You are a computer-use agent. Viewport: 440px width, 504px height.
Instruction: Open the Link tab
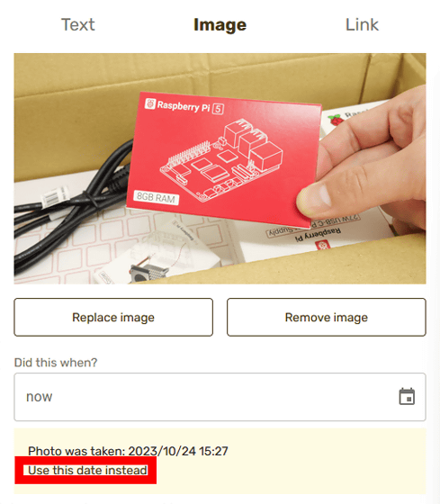pyautogui.click(x=362, y=25)
